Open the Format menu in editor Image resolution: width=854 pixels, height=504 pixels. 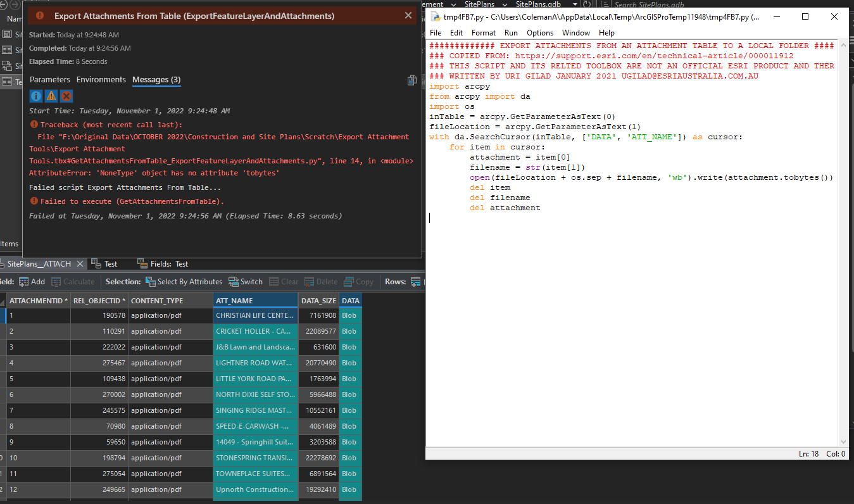484,33
